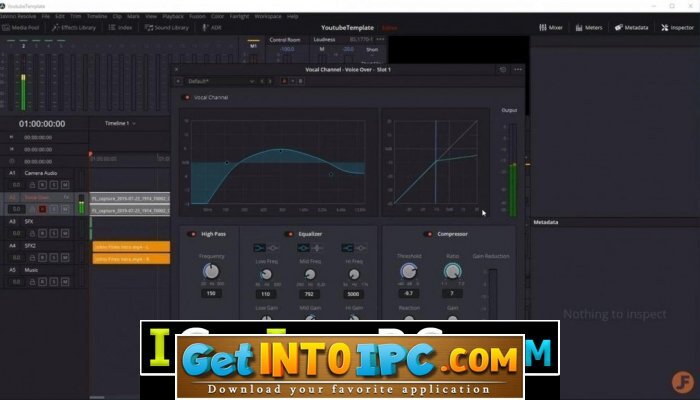Show the Metadata panel

pos(631,27)
